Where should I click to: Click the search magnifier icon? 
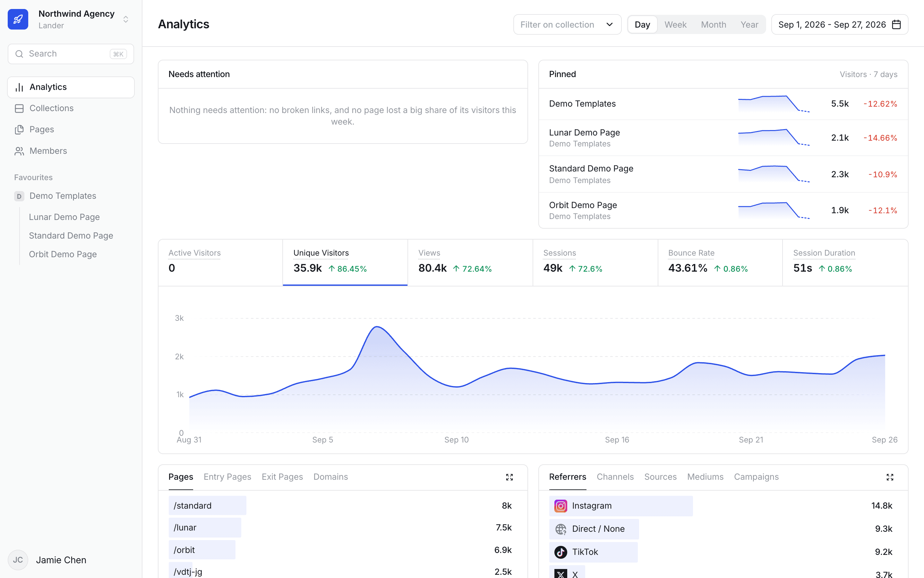(19, 54)
